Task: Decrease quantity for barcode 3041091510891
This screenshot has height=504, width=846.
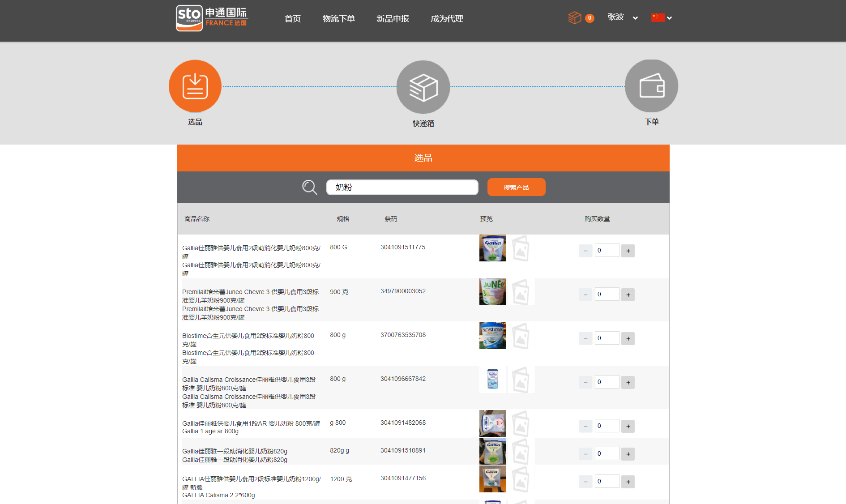Action: click(585, 454)
